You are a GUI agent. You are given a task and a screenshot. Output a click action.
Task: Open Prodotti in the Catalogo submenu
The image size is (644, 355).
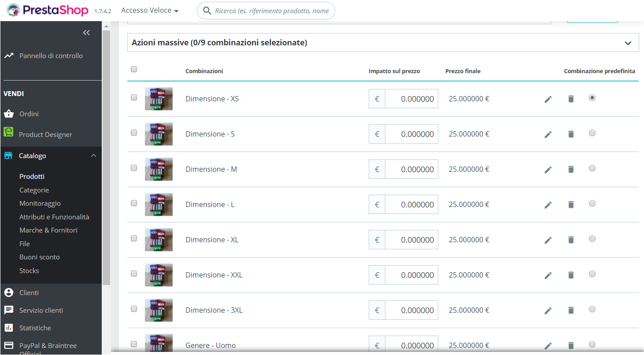click(x=32, y=176)
